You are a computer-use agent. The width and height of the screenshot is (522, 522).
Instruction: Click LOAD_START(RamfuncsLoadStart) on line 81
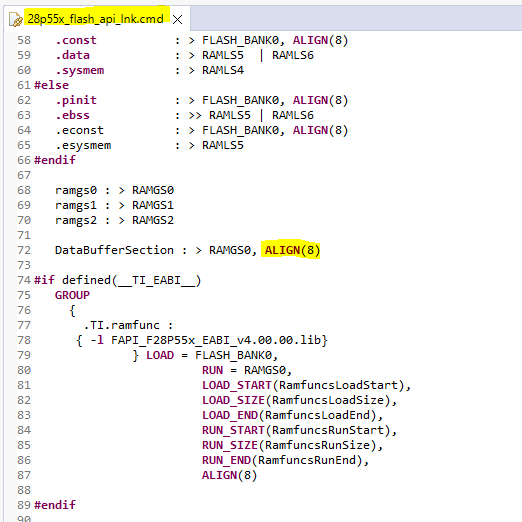(x=303, y=385)
